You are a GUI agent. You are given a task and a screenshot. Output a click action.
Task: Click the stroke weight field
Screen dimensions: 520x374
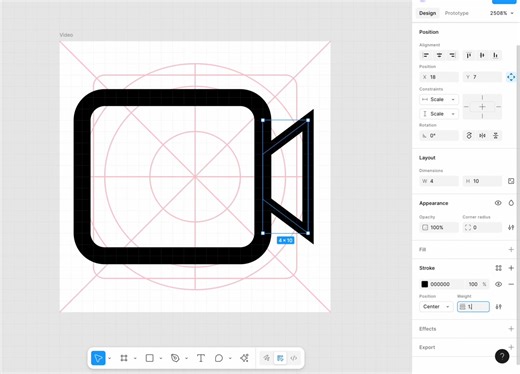[473, 307]
